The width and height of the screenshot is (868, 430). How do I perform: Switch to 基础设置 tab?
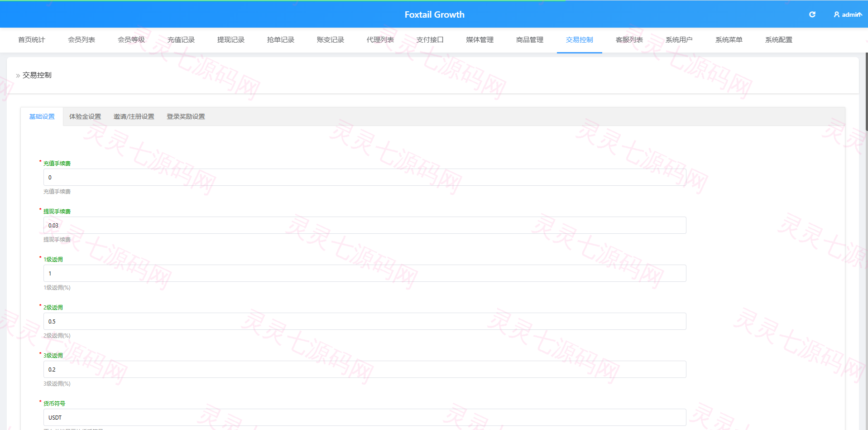(42, 116)
